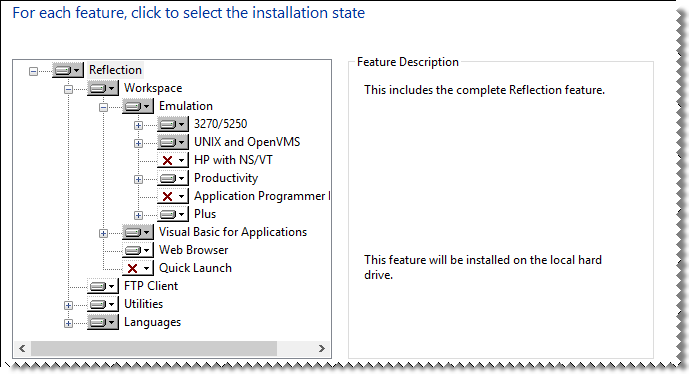Image resolution: width=689 pixels, height=374 pixels.
Task: Select the Plus feature label
Action: pyautogui.click(x=205, y=214)
